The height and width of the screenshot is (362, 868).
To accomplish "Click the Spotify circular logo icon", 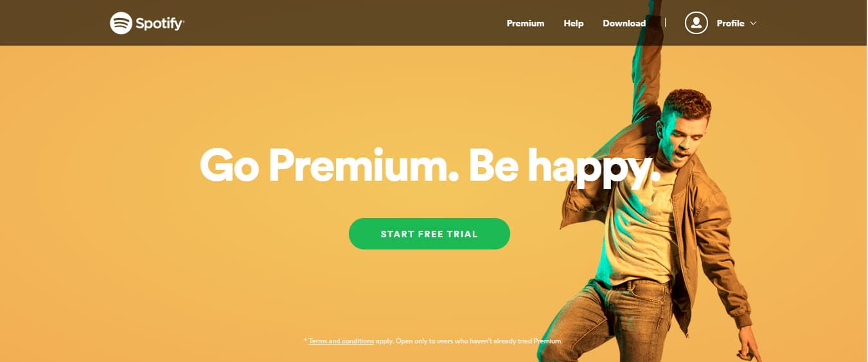I will [121, 23].
